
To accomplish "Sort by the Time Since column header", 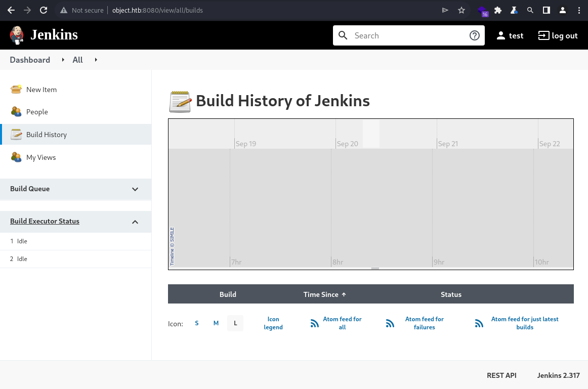I will tap(325, 294).
